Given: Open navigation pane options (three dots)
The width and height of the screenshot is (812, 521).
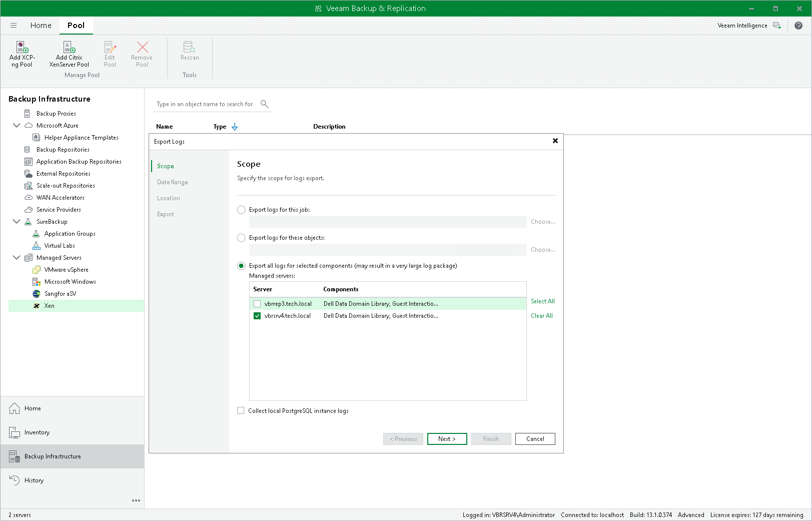Looking at the screenshot, I should 136,500.
